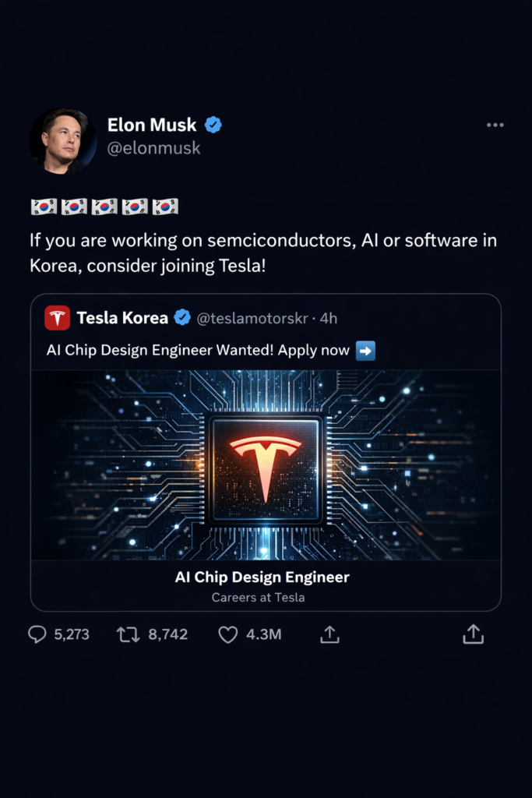Open the Elon Musk display name link
This screenshot has height=798, width=532.
click(152, 125)
